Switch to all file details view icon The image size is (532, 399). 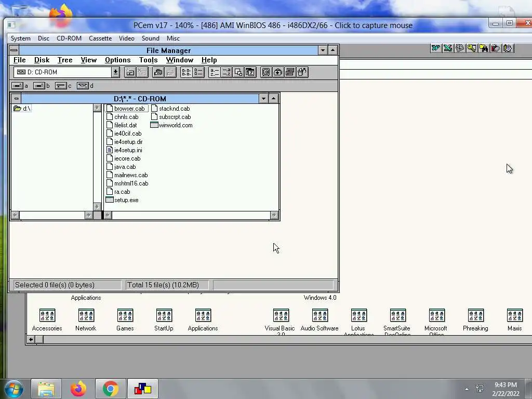[198, 72]
